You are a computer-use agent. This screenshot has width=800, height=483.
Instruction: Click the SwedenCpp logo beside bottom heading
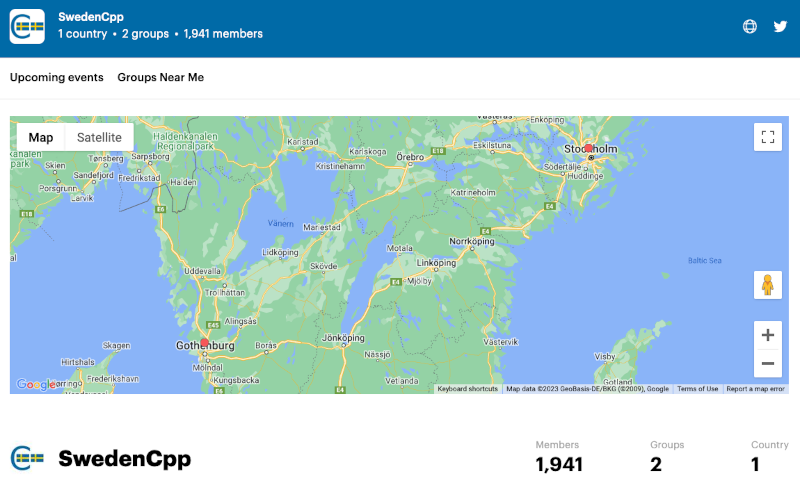click(x=27, y=457)
